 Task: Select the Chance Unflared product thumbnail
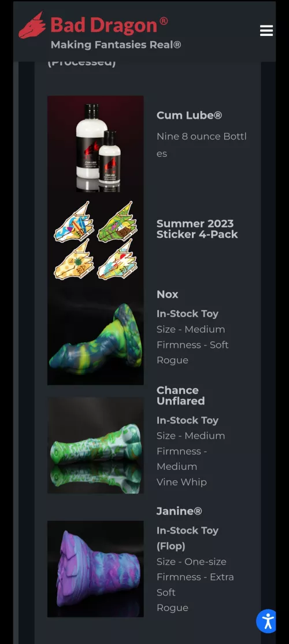coord(95,445)
